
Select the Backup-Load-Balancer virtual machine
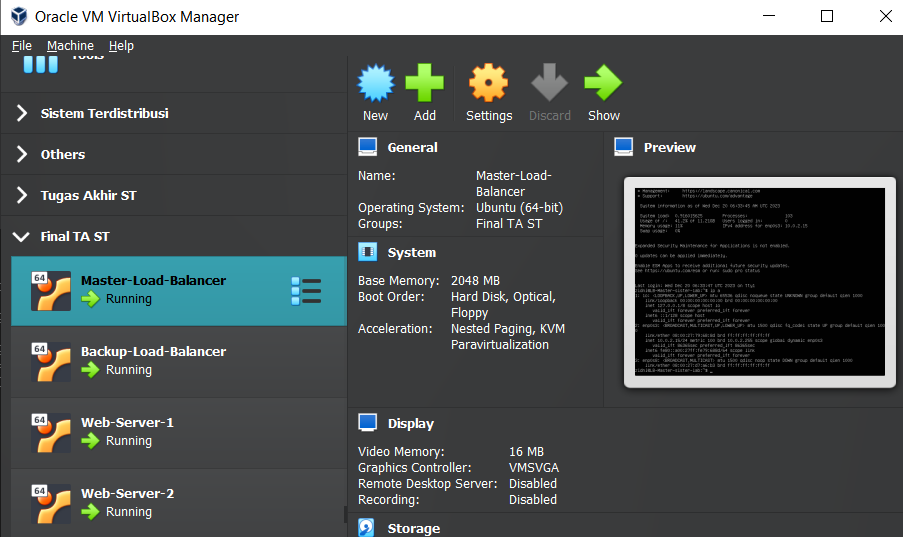tap(153, 361)
